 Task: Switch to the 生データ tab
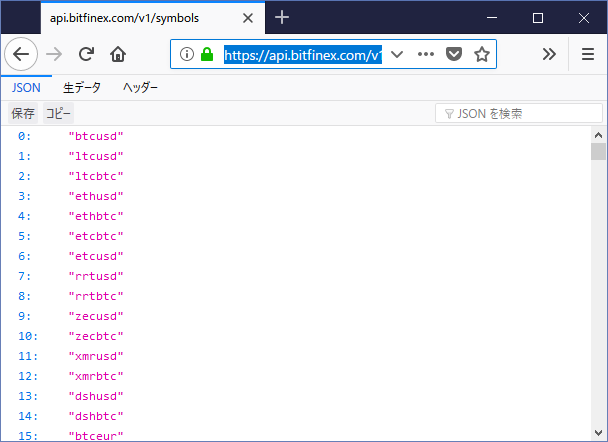(x=82, y=87)
